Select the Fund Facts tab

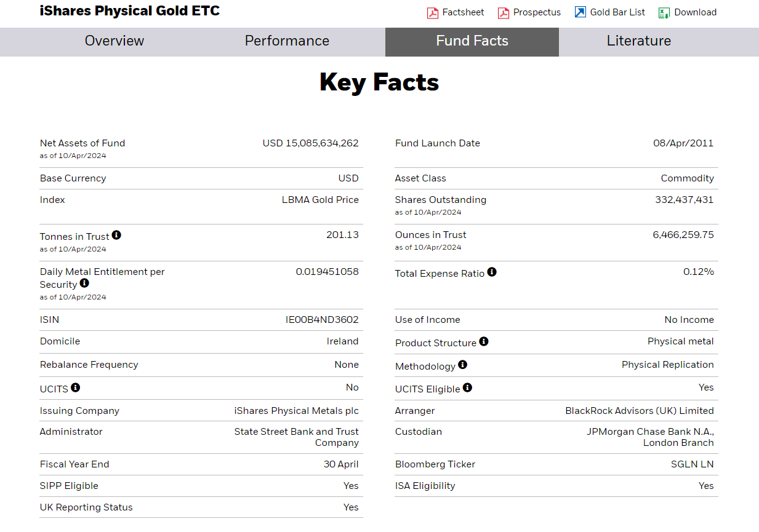click(x=472, y=41)
